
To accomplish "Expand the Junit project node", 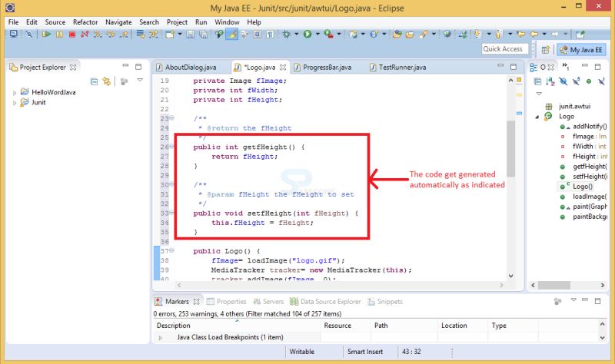I will point(15,103).
